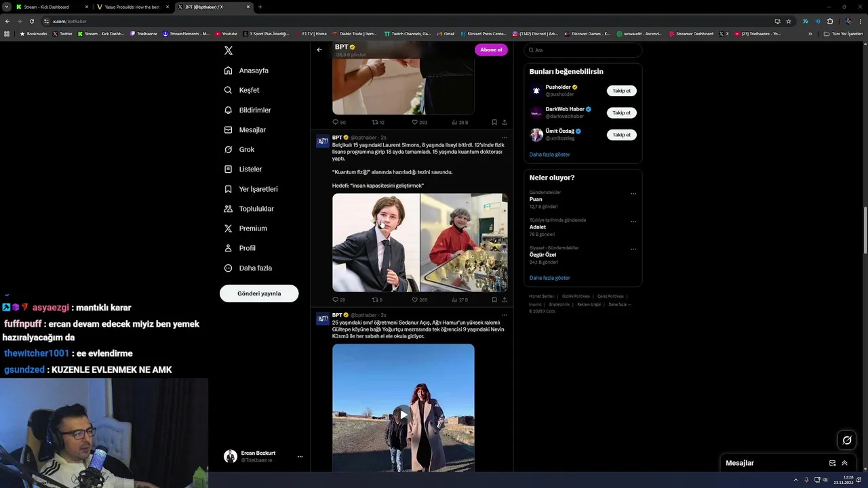Open options for the Puan trend
868x488 pixels.
pos(633,194)
